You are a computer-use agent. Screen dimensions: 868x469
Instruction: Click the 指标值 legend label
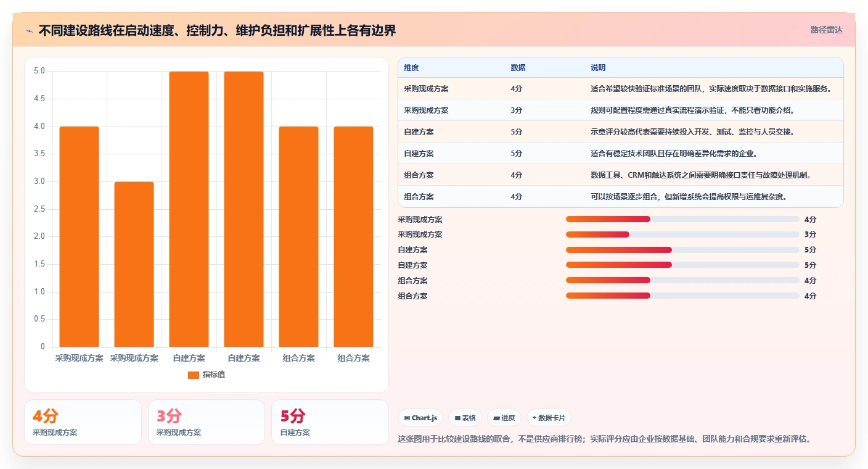point(214,375)
